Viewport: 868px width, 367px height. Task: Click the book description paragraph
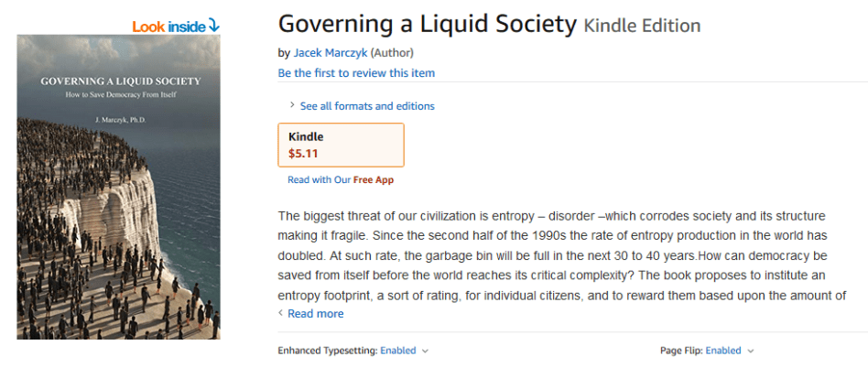565,255
